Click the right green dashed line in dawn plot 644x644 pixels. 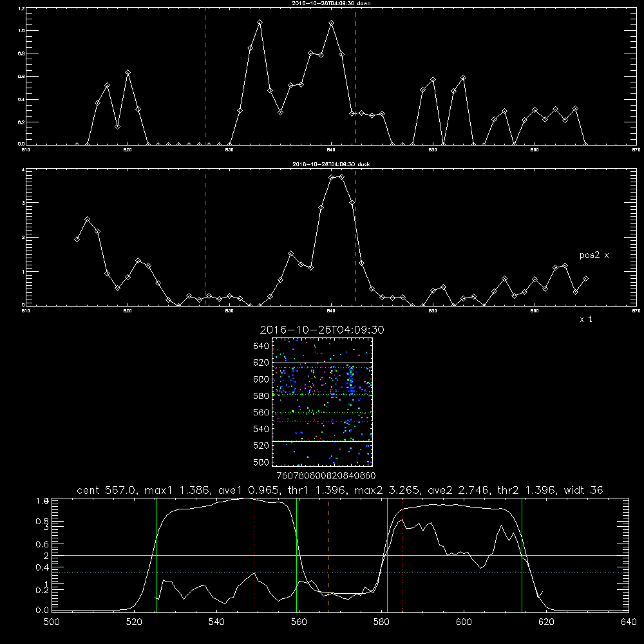coord(355,76)
